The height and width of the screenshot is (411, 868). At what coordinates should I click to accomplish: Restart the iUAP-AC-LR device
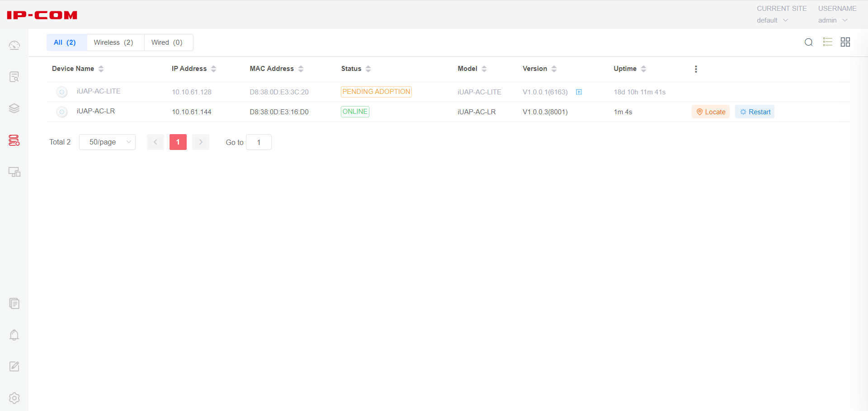pyautogui.click(x=755, y=112)
